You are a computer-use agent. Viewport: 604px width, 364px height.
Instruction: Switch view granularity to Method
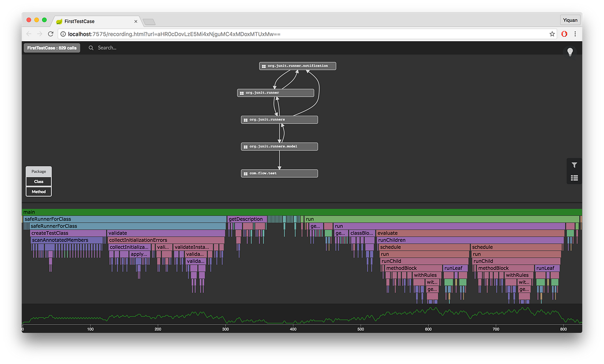pos(38,191)
